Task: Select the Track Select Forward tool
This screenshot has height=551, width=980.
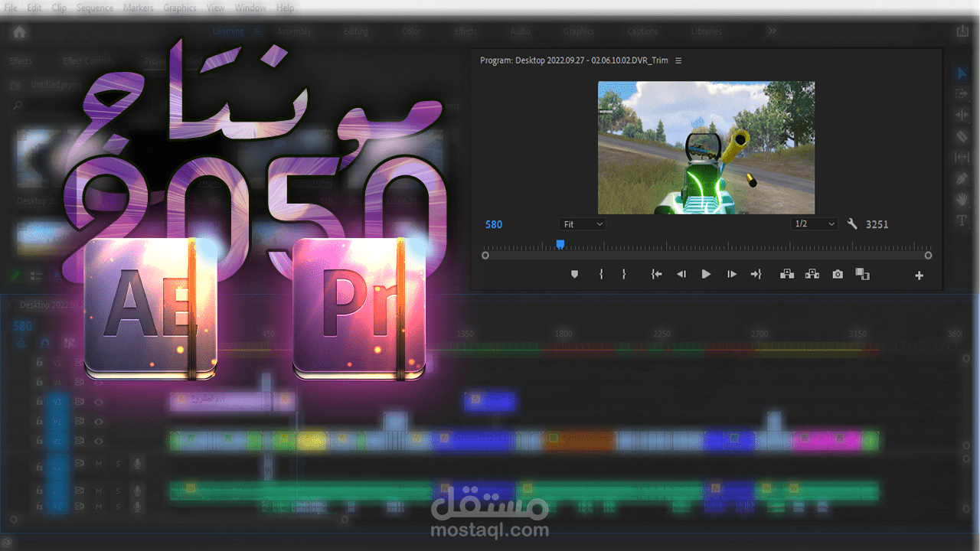Action: pos(962,93)
